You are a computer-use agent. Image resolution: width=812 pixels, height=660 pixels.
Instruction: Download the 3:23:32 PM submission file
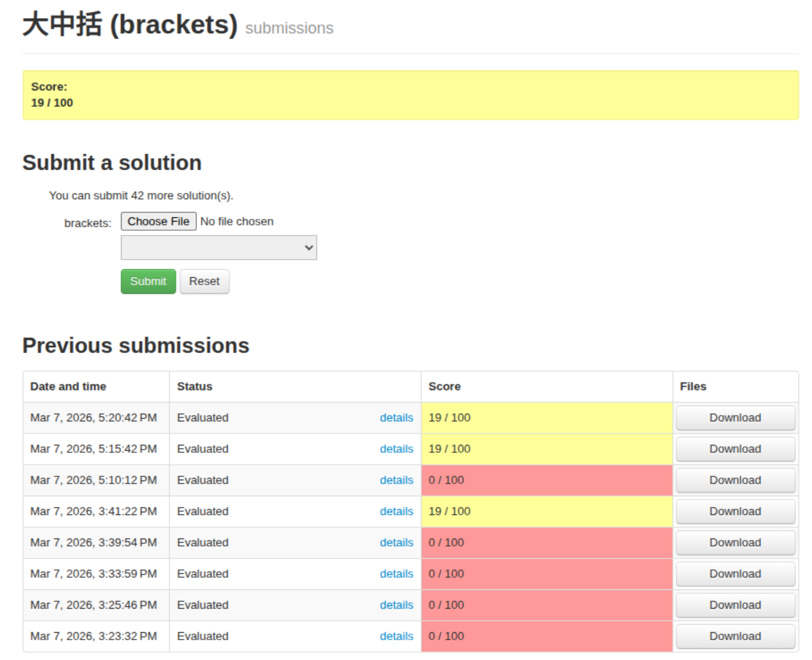pos(735,636)
